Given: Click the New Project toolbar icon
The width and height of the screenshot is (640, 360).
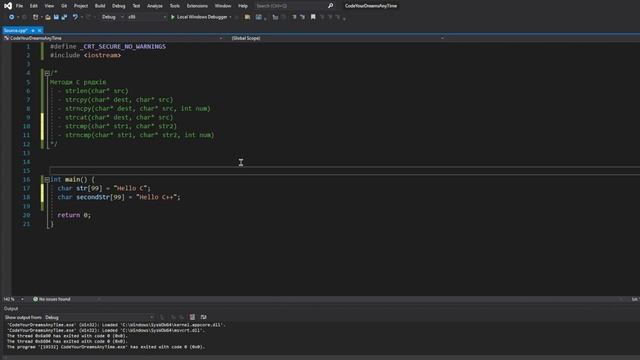Looking at the screenshot, I should 36,17.
